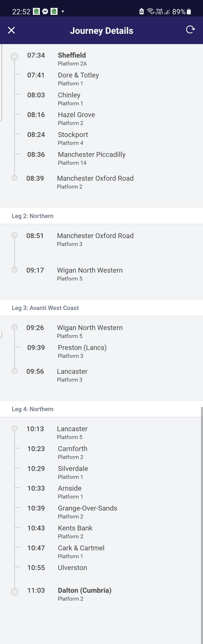The width and height of the screenshot is (203, 644).
Task: Tap the Wi-Fi status icon
Action: pos(150,11)
